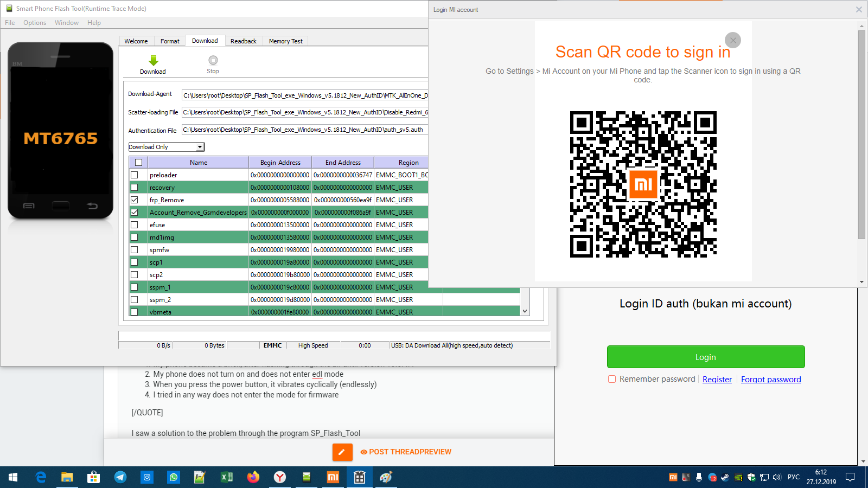The image size is (868, 488).
Task: Open the File menu
Action: pyautogui.click(x=10, y=23)
